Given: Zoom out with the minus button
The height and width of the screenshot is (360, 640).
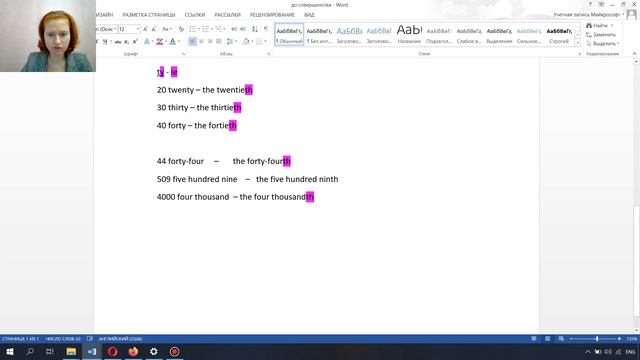Looking at the screenshot, I should click(571, 339).
